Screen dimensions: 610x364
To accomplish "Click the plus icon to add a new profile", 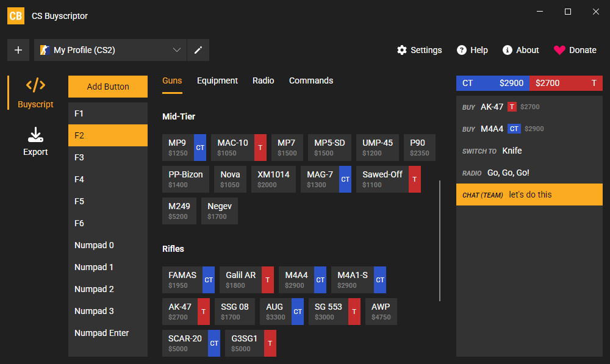I will (18, 50).
